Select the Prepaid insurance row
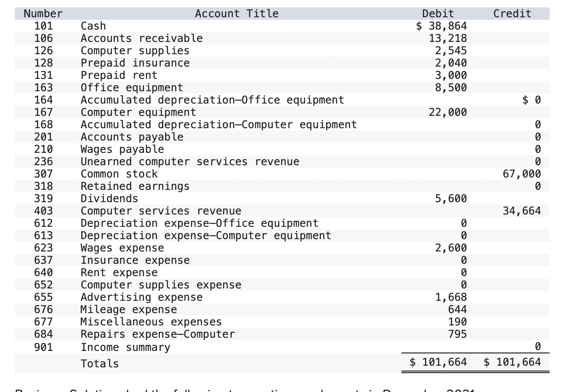Image resolution: width=571 pixels, height=392 pixels. [135, 63]
